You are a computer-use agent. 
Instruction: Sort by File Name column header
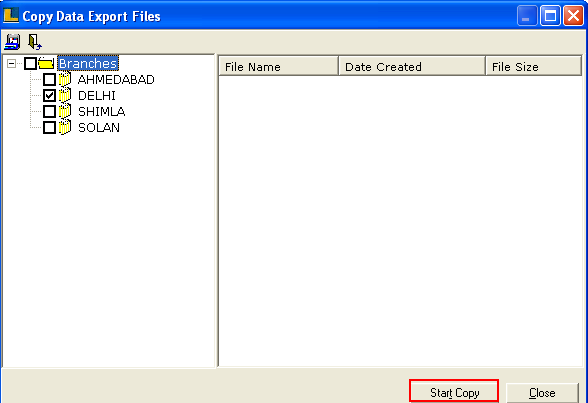point(278,66)
